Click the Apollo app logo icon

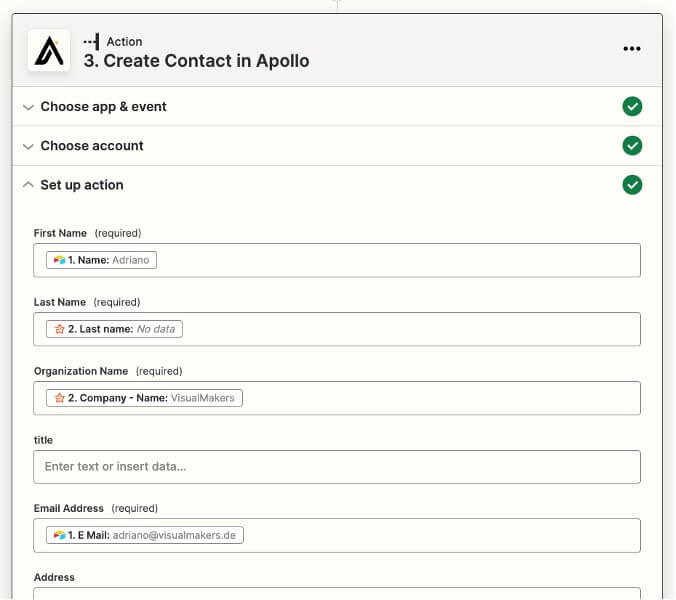(49, 50)
